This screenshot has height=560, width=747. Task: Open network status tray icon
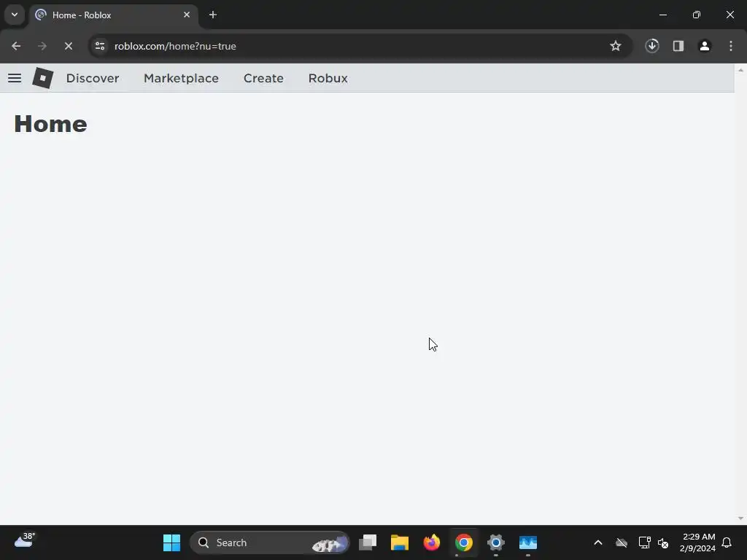(645, 542)
